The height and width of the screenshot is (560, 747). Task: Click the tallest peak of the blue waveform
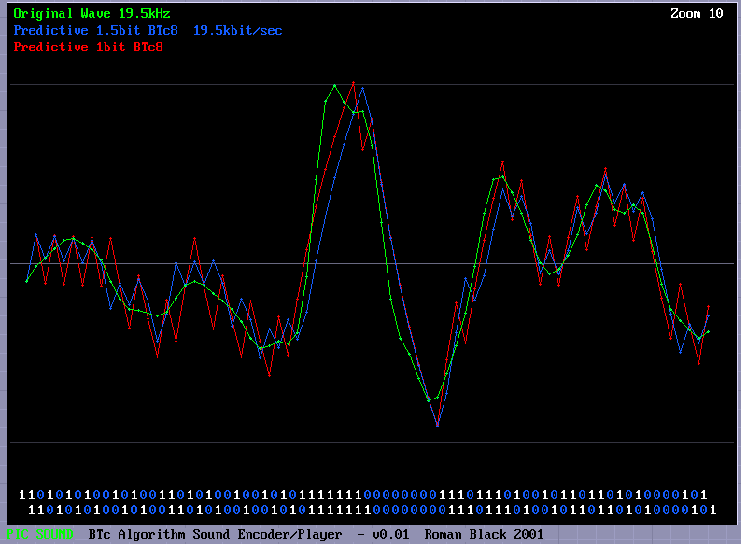coord(362,89)
